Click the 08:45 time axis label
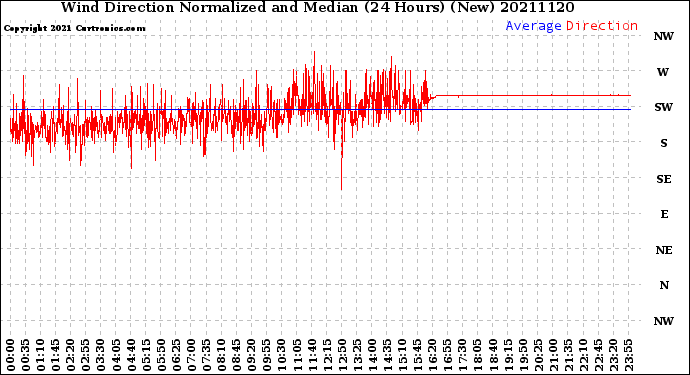 point(237,355)
